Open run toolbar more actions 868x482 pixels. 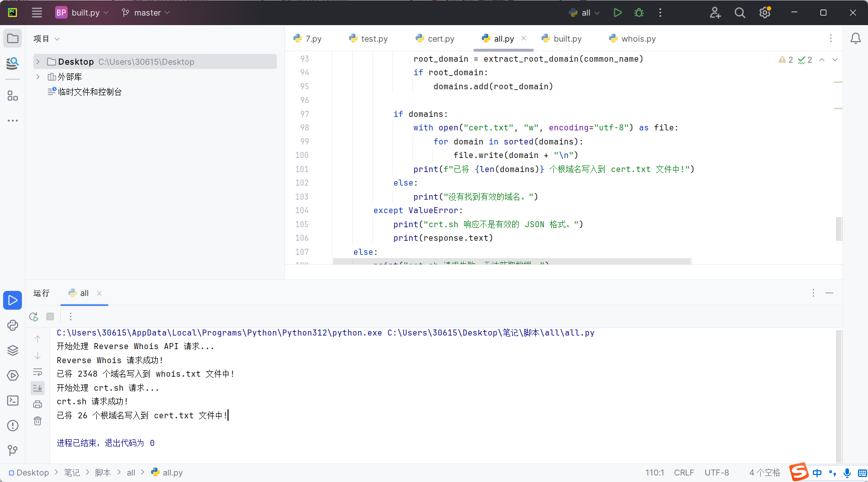point(71,316)
